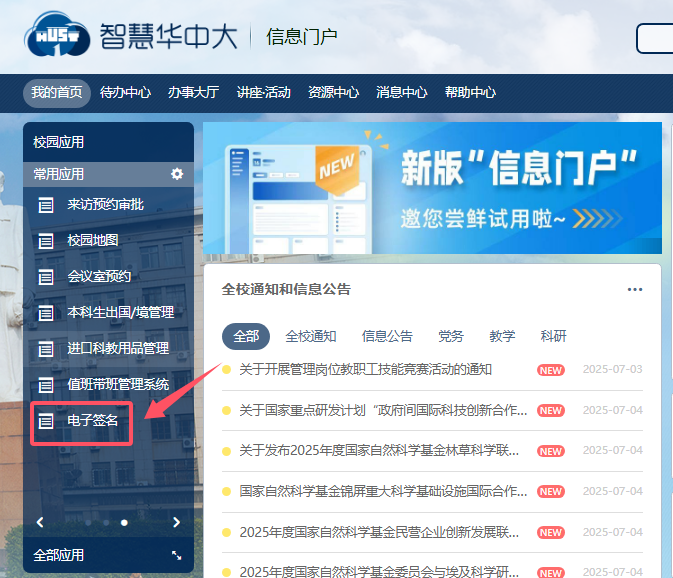Switch to the 科研 tab
Screen dimensions: 673x578
[553, 336]
